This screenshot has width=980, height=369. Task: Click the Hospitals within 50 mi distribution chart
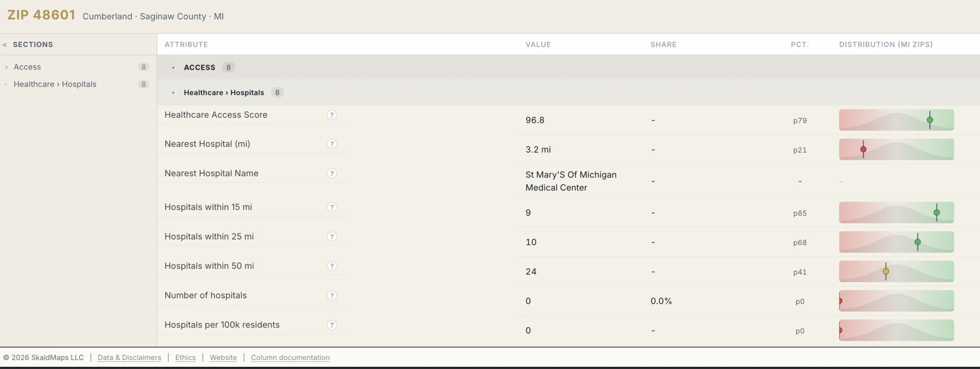tap(896, 272)
